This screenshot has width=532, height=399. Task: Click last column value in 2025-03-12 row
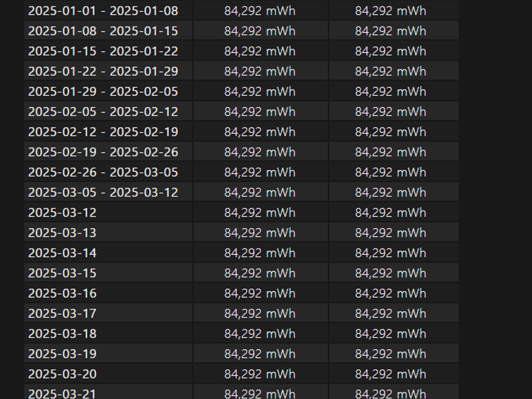pyautogui.click(x=391, y=212)
